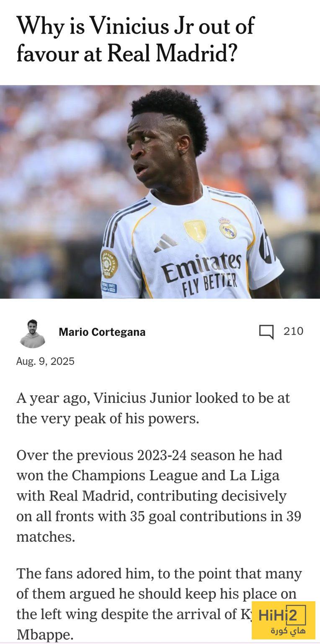
Task: Open Mario Cortegana's author avatar
Action: (32, 334)
